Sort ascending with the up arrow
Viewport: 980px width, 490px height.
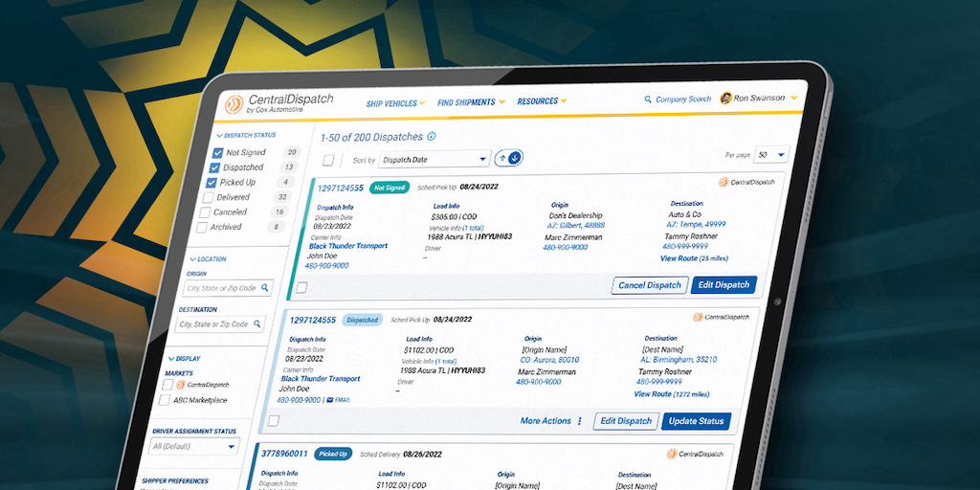[501, 158]
